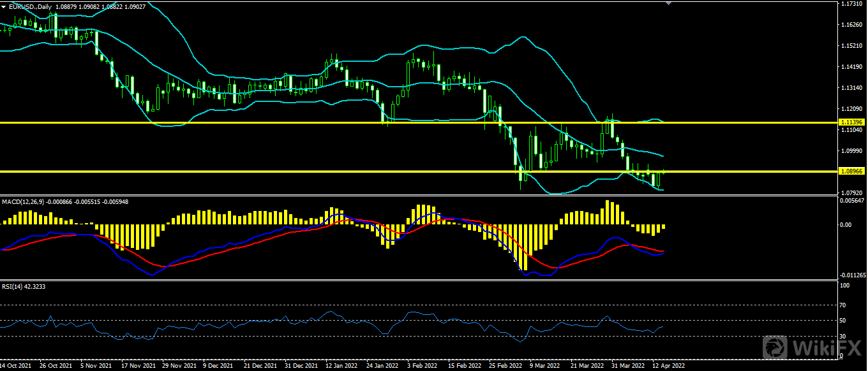Click the chart shift triangle marker at top
The width and height of the screenshot is (868, 371).
tap(668, 3)
